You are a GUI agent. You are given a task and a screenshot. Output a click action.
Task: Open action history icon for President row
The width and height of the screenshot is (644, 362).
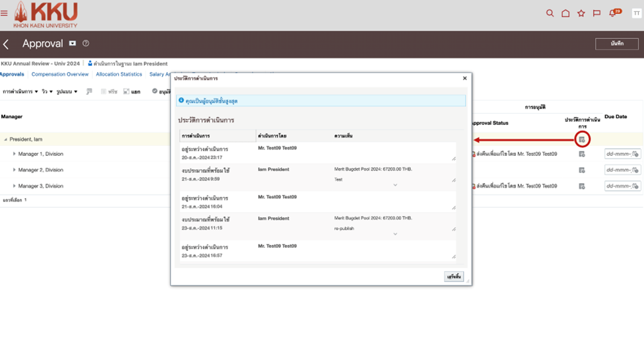pyautogui.click(x=582, y=139)
